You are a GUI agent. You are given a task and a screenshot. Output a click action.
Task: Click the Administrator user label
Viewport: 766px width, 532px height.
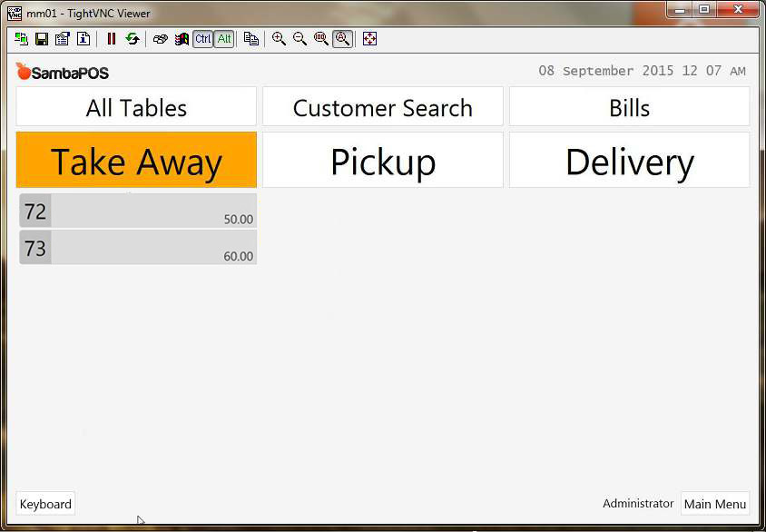pyautogui.click(x=638, y=503)
